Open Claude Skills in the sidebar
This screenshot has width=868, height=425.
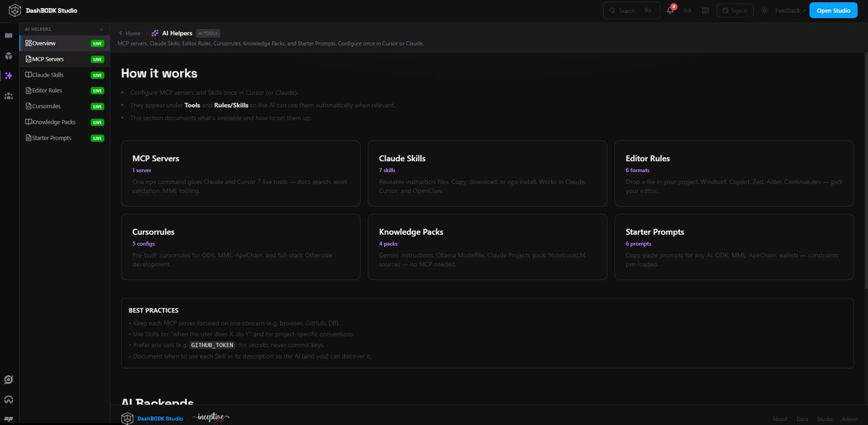coord(64,74)
